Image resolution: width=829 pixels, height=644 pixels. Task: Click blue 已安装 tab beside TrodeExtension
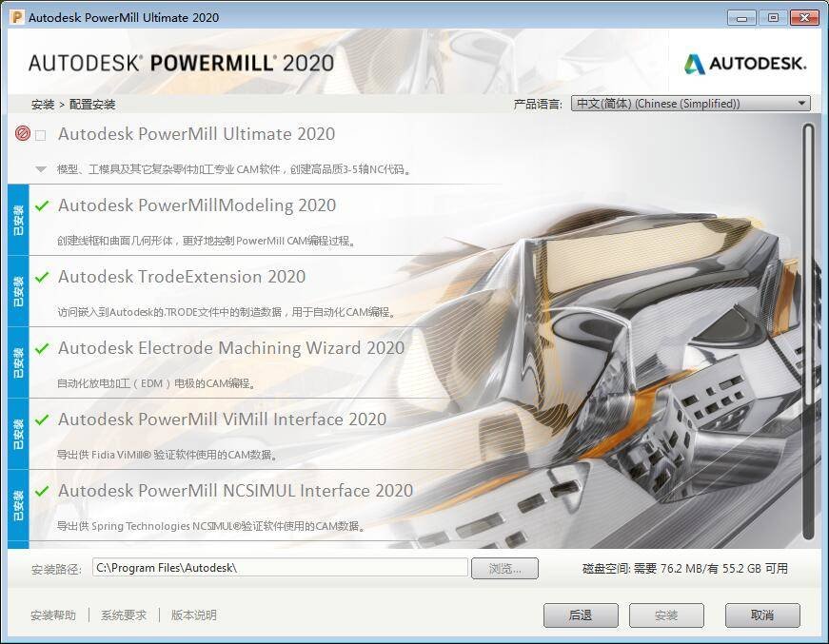[x=18, y=292]
